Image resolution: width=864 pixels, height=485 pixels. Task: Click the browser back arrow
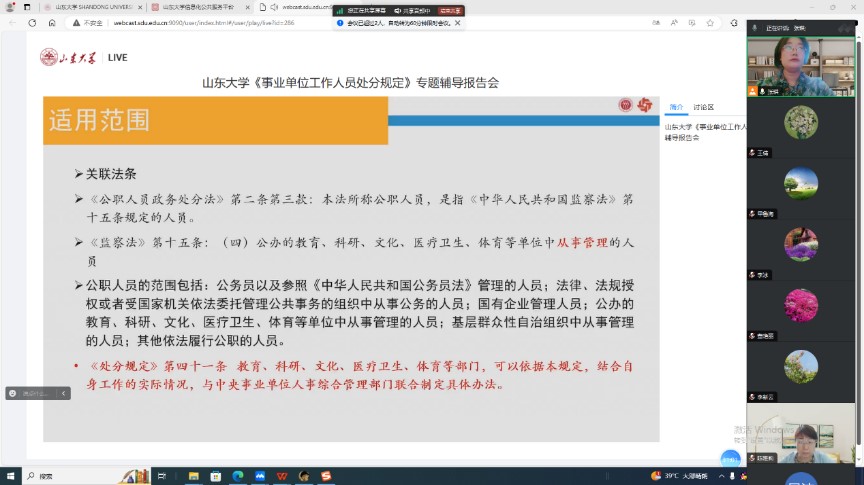32,23
